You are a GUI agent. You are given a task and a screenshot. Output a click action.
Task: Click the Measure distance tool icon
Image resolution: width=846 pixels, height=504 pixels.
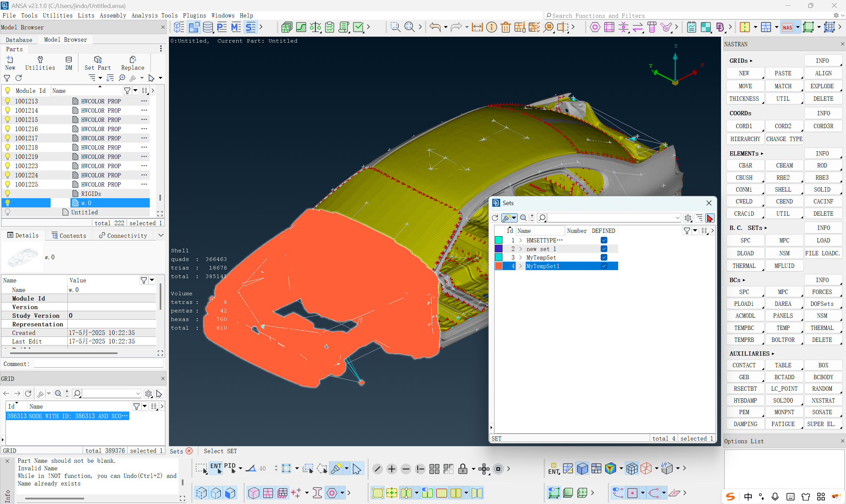click(x=477, y=27)
